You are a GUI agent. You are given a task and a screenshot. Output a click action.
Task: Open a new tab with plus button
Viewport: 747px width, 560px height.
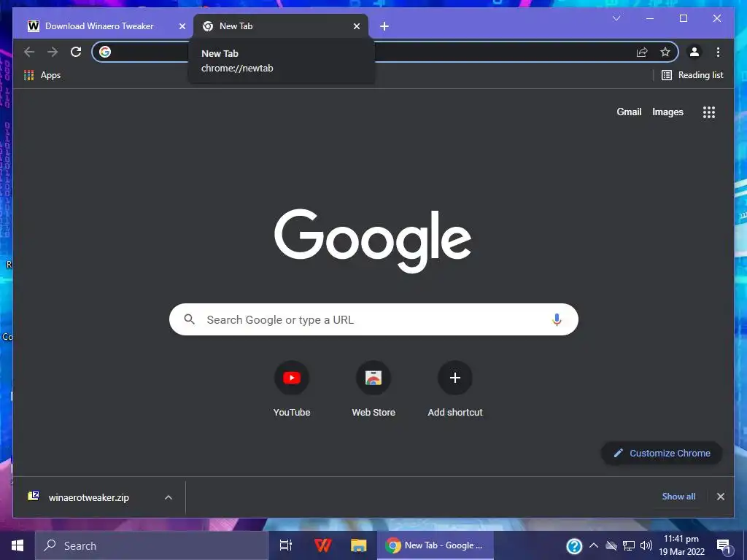(384, 27)
